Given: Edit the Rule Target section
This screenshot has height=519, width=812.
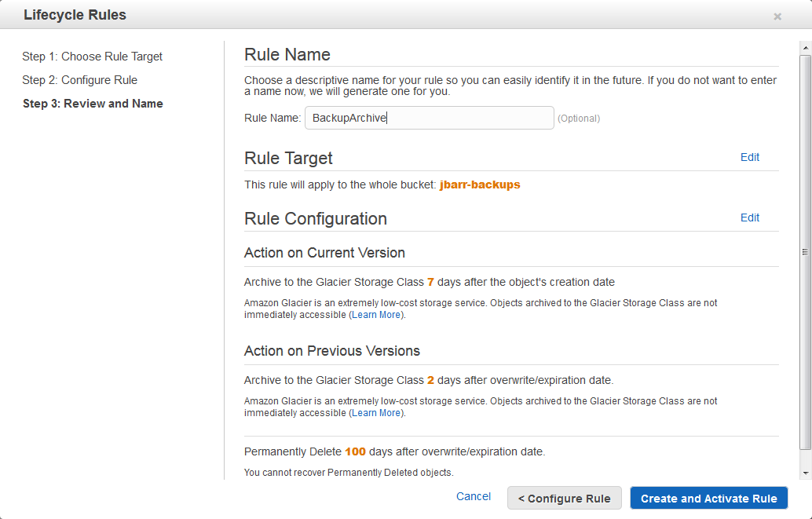Looking at the screenshot, I should [x=749, y=157].
